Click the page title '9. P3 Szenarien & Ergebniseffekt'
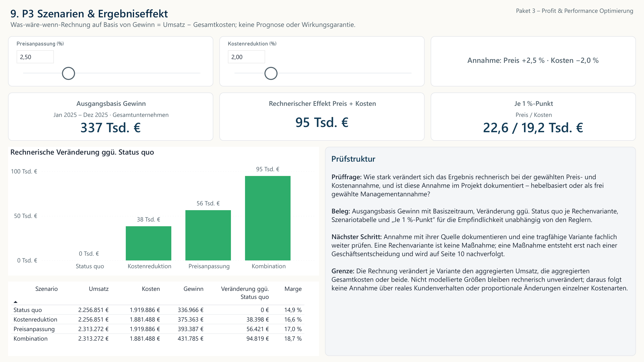Image resolution: width=644 pixels, height=362 pixels. [x=89, y=14]
